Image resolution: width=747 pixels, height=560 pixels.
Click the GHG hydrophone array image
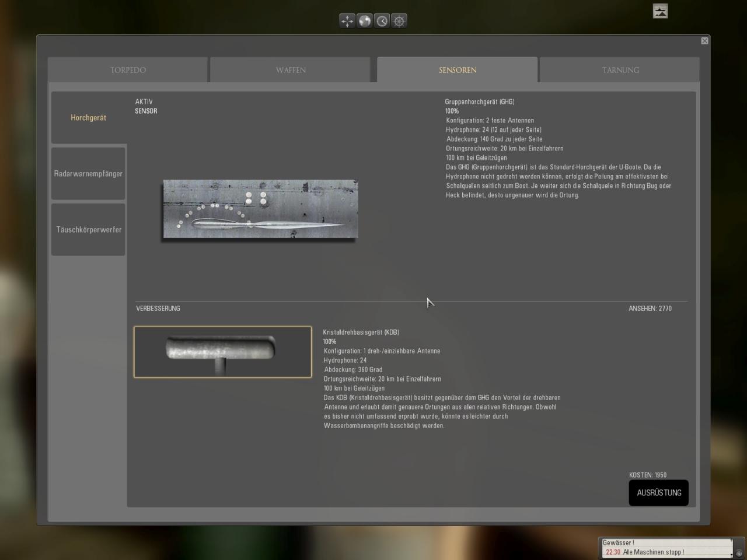point(260,209)
